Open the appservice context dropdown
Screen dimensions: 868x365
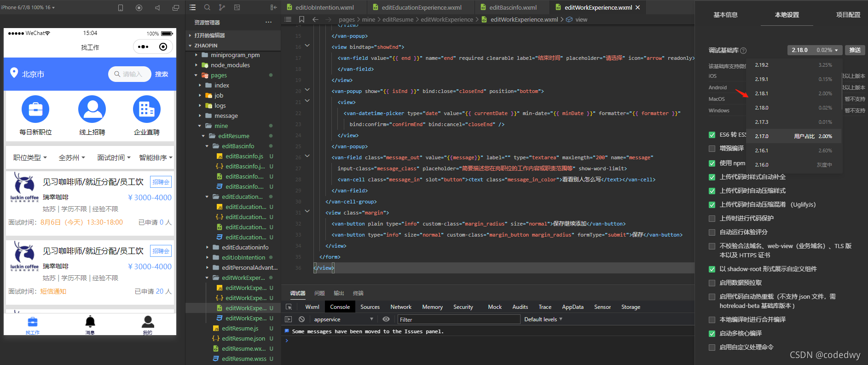tap(343, 319)
